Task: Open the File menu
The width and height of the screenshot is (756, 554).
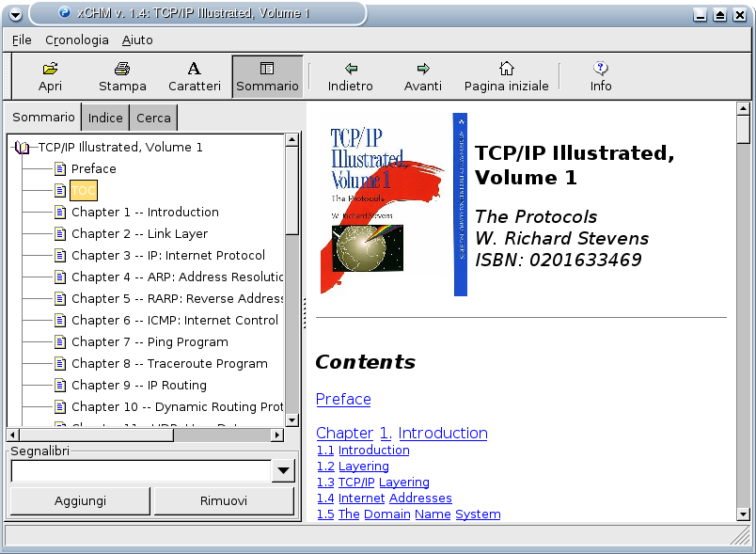Action: pos(22,40)
